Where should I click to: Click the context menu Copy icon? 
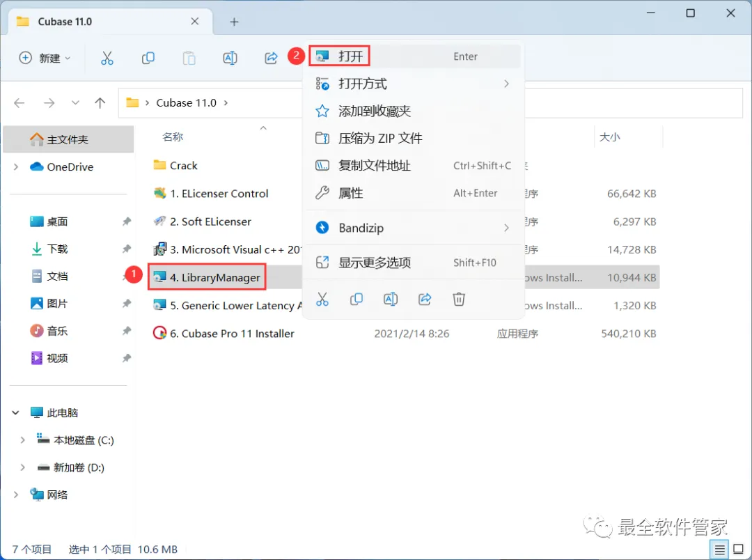357,300
